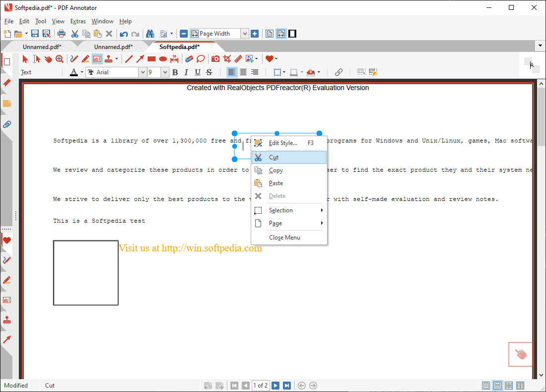The width and height of the screenshot is (546, 392).
Task: Select the Arrow drawing tool
Action: 140,59
